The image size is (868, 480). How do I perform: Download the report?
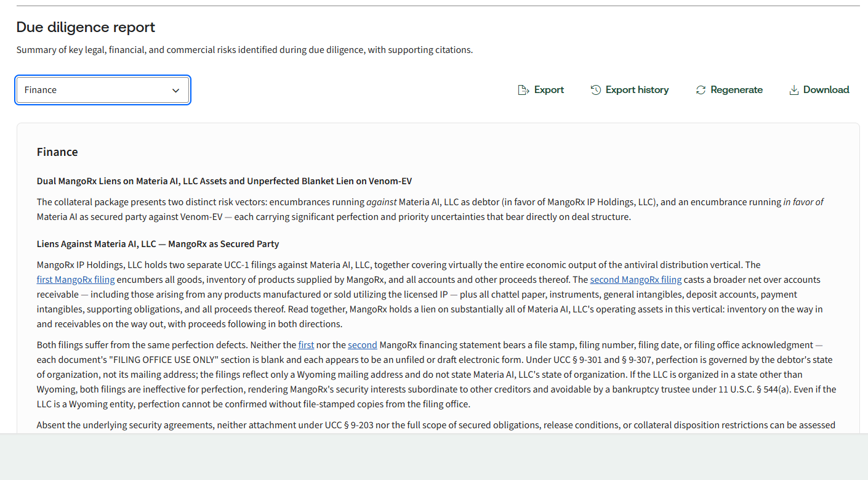[x=819, y=90]
